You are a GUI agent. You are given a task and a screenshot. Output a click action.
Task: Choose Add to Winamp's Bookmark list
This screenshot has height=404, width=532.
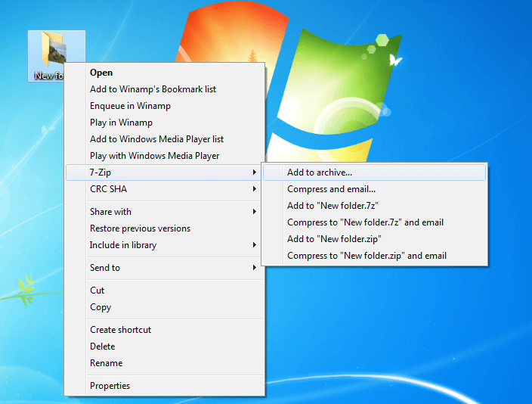click(x=153, y=89)
